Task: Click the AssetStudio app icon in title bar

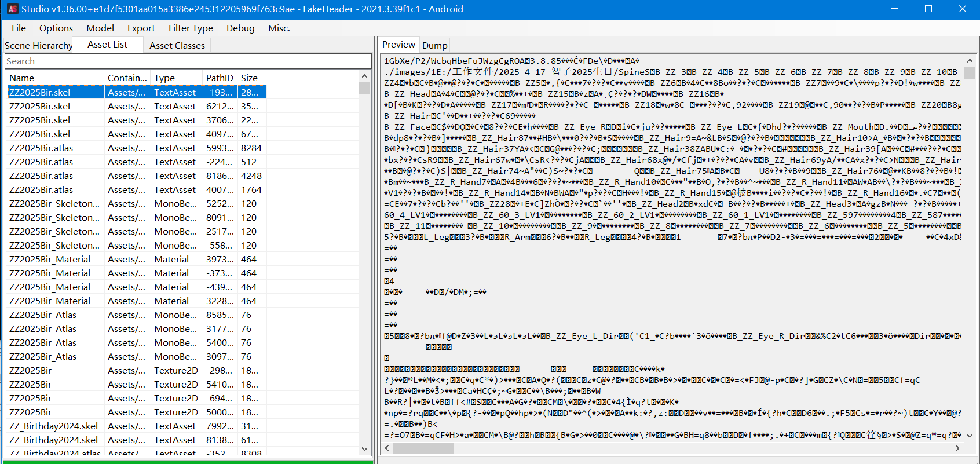Action: tap(12, 9)
